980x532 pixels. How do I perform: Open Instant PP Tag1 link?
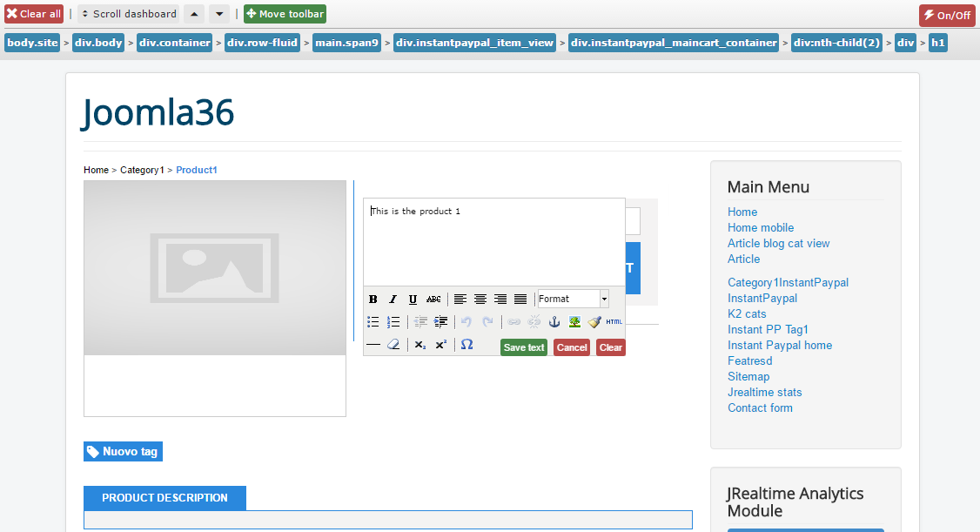[769, 329]
